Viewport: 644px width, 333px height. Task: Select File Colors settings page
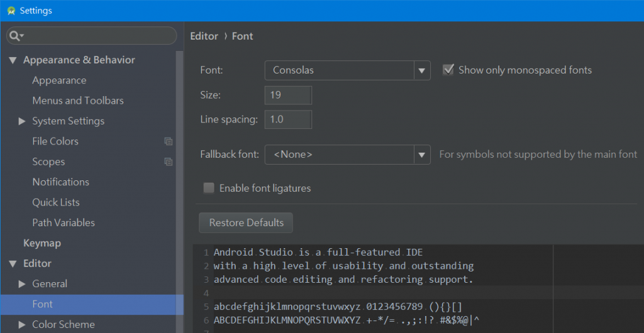55,141
